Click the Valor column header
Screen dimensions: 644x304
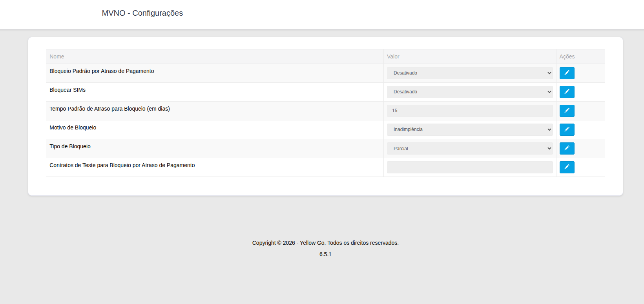[x=393, y=56]
